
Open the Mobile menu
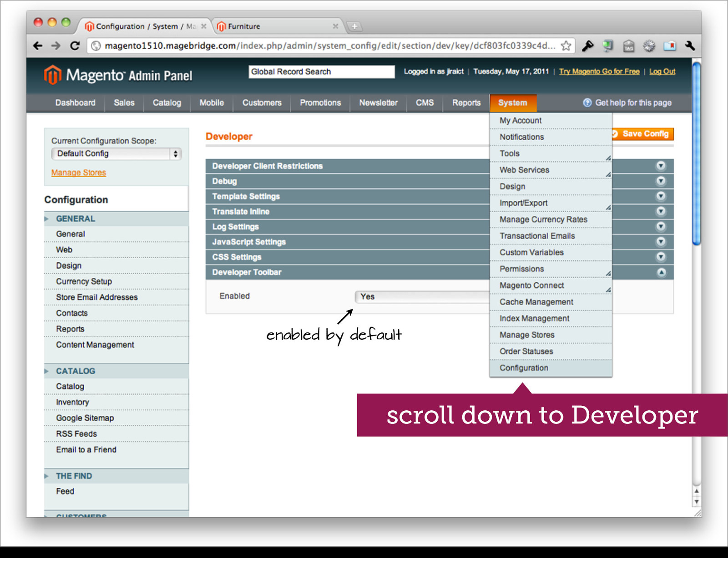(212, 103)
